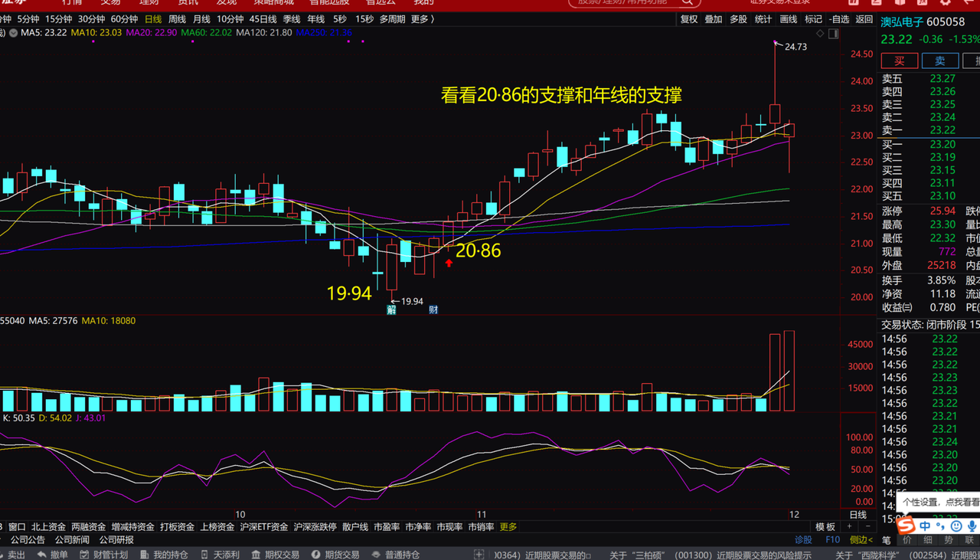Toggle the 中 Chinese input mode
Screen dimensions: 980x560
click(x=925, y=526)
